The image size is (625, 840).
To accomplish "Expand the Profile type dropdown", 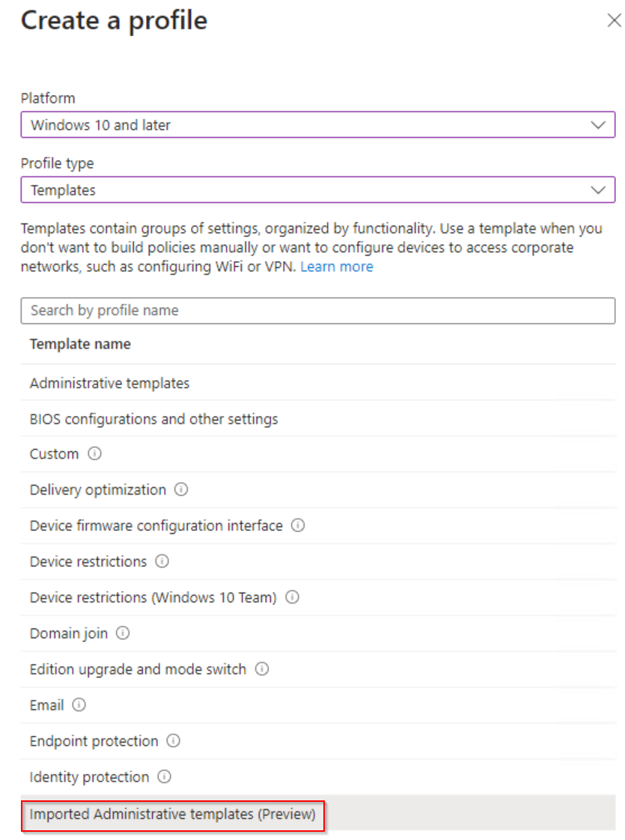I will tap(318, 190).
